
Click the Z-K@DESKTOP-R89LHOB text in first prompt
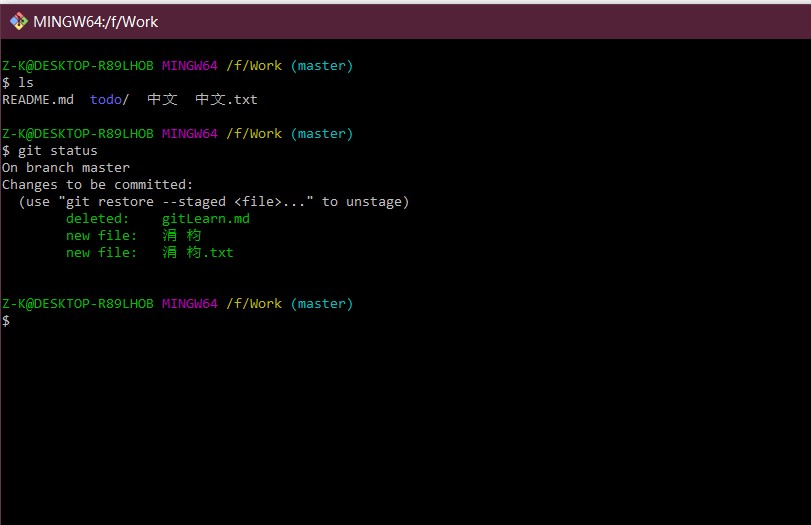(x=78, y=66)
